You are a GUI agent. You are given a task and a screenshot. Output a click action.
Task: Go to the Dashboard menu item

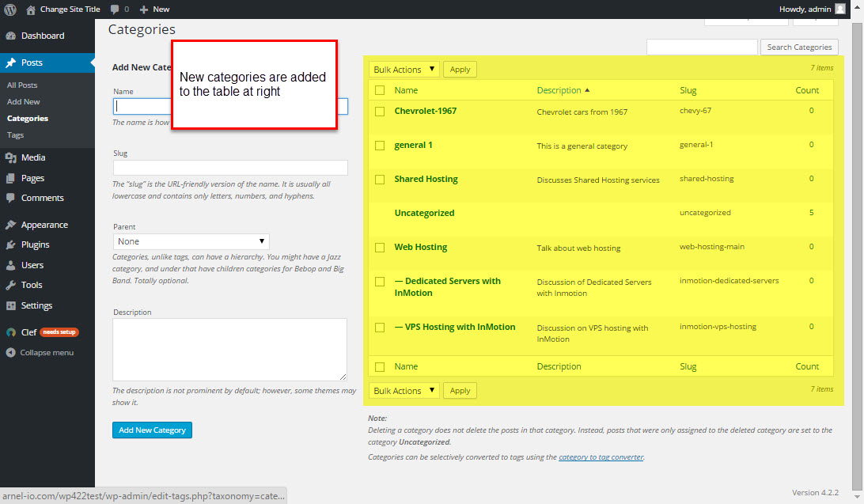[x=43, y=36]
